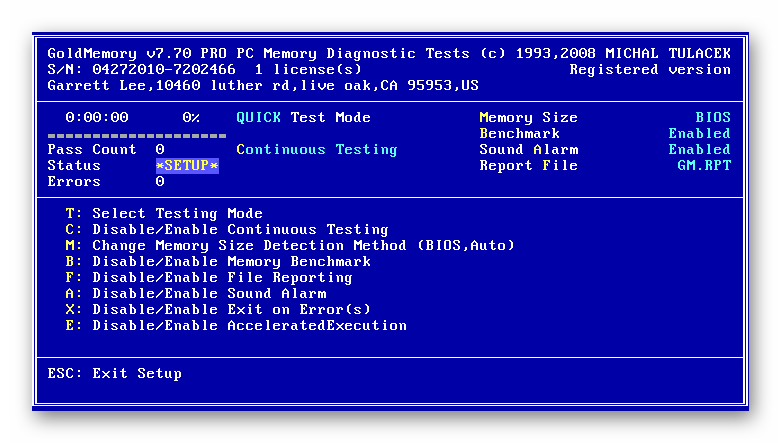Click the 0% progress percentage

(191, 118)
